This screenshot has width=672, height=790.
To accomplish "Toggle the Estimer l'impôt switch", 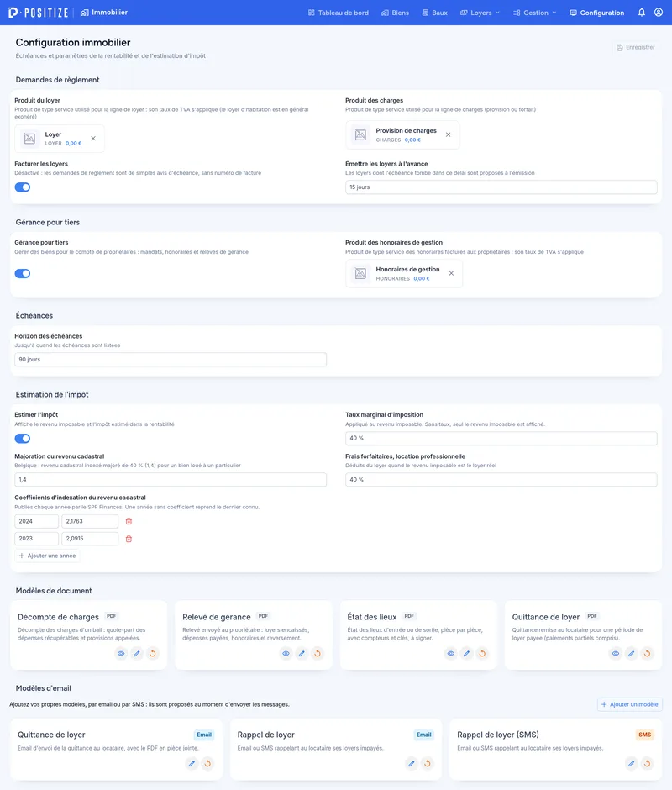I will [x=23, y=439].
